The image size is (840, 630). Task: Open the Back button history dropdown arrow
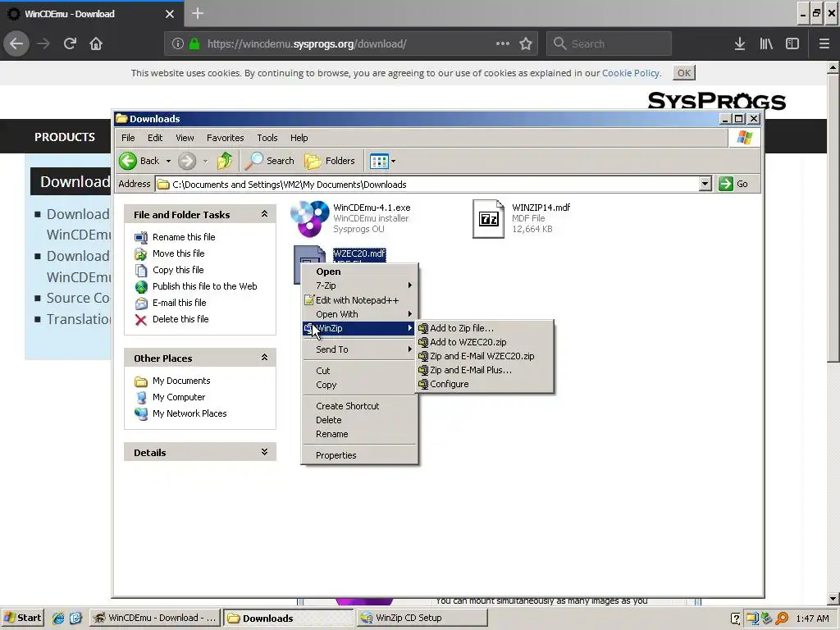[x=168, y=161]
